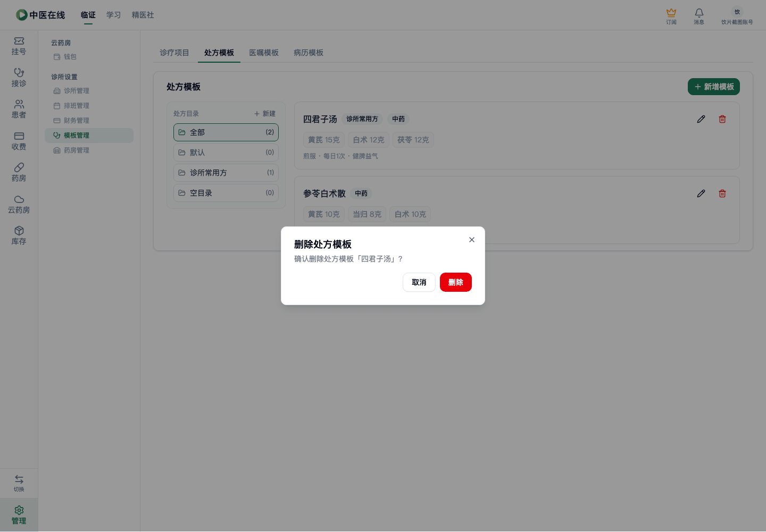
Task: Click the 黄芪 10克 herb chip
Action: coord(324,214)
